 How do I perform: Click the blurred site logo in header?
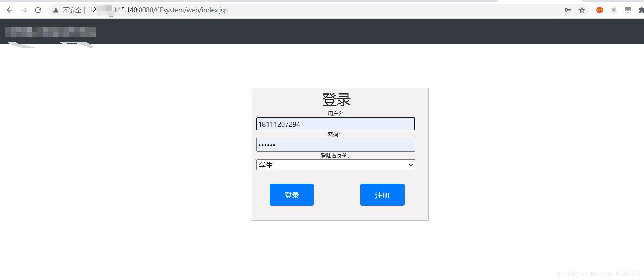click(50, 32)
